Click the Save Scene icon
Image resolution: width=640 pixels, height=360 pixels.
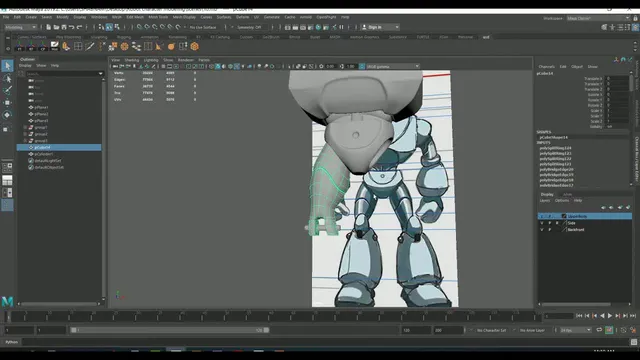[64, 27]
